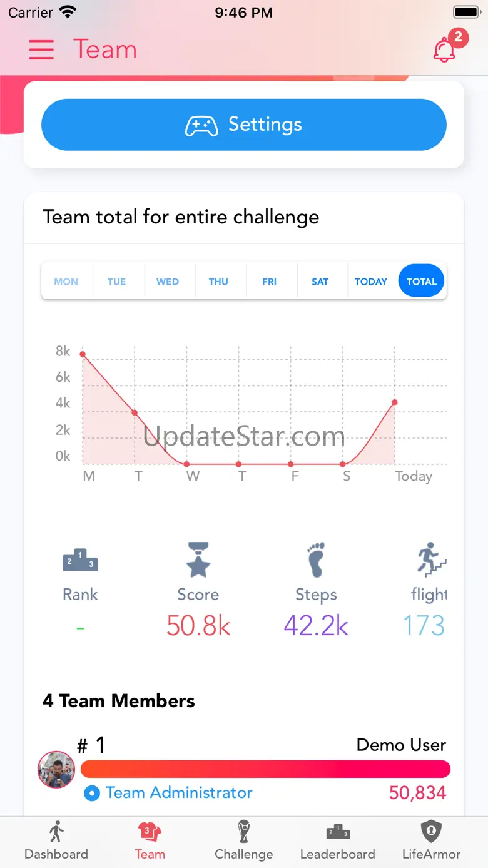Open the hamburger menu

point(41,49)
